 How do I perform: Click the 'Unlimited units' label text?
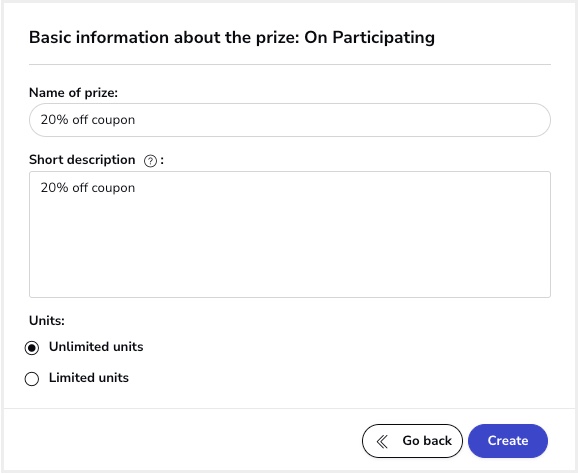point(96,347)
